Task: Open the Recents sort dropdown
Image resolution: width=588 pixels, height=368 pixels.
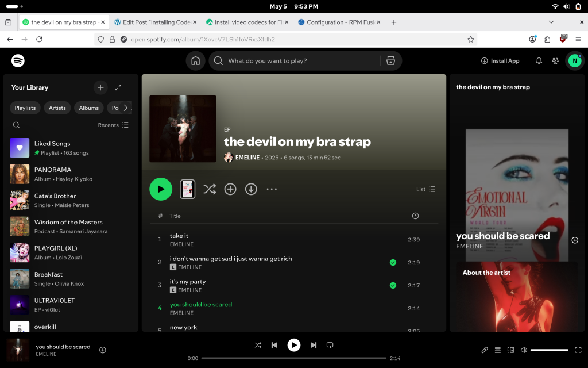Action: pyautogui.click(x=113, y=125)
